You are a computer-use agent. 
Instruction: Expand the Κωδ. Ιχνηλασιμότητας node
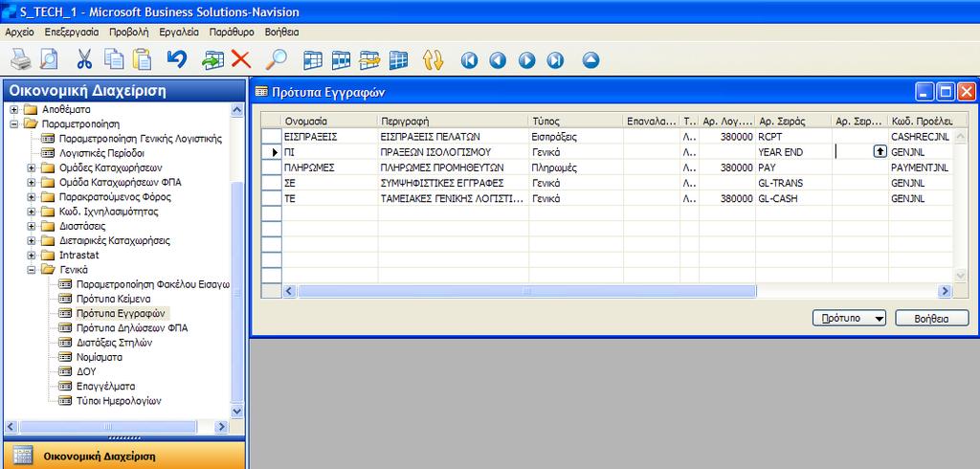[x=32, y=212]
